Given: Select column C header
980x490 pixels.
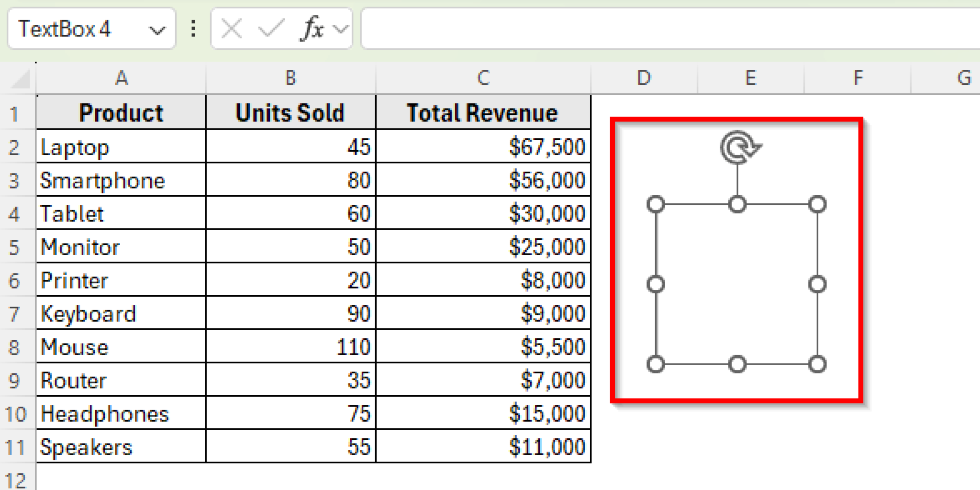Looking at the screenshot, I should [x=483, y=78].
